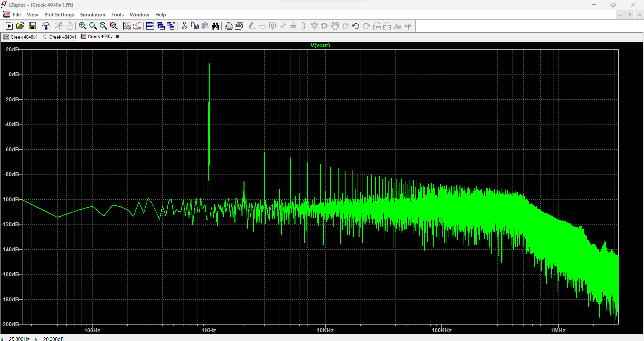The height and width of the screenshot is (341, 644).
Task: Click the component gate icon
Action: click(x=325, y=26)
